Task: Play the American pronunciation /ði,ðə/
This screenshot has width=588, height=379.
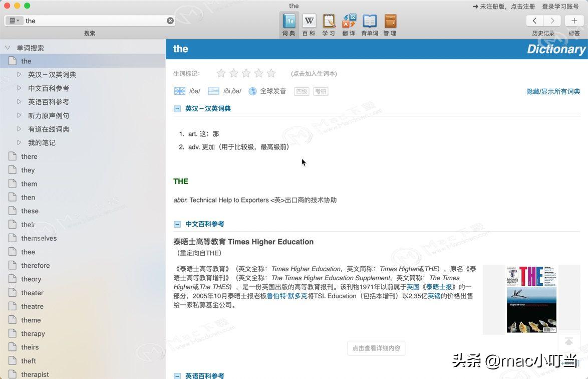Action: coord(213,91)
